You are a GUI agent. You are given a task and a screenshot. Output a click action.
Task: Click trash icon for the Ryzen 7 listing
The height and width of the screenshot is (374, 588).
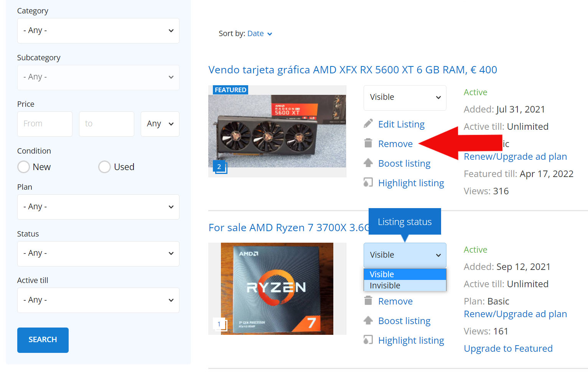click(368, 301)
